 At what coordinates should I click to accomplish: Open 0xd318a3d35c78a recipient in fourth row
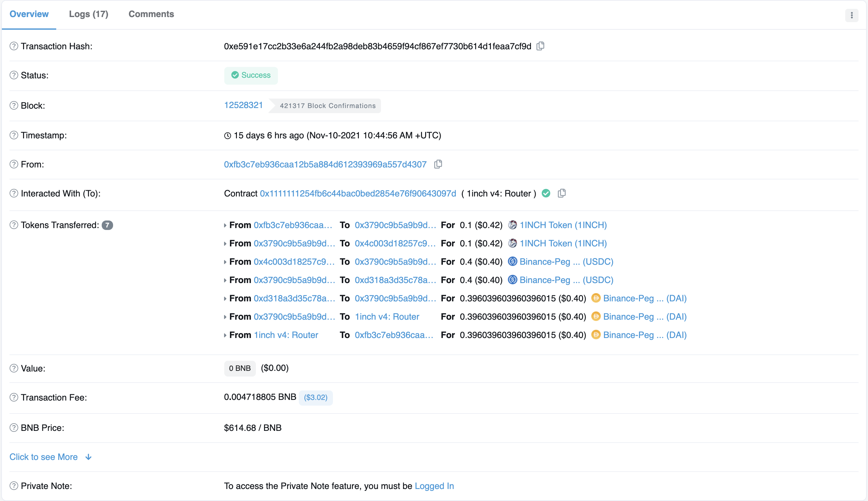(395, 280)
